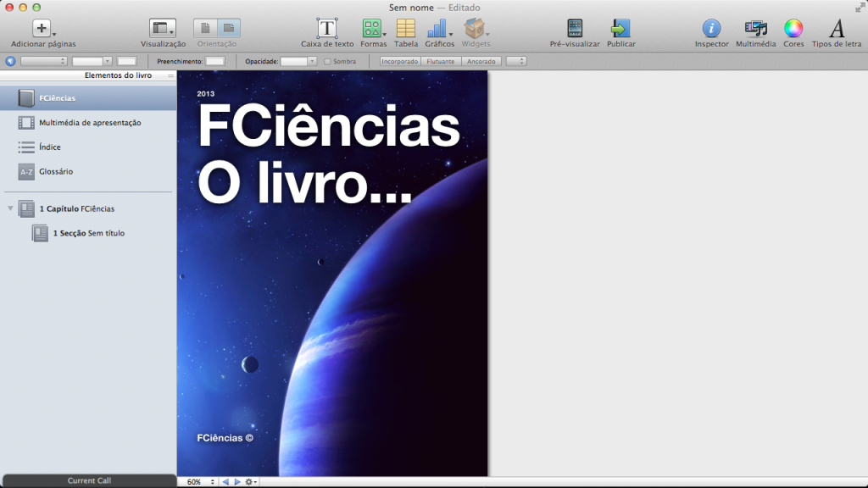Select 1 Secção Sem título row
868x488 pixels.
88,233
